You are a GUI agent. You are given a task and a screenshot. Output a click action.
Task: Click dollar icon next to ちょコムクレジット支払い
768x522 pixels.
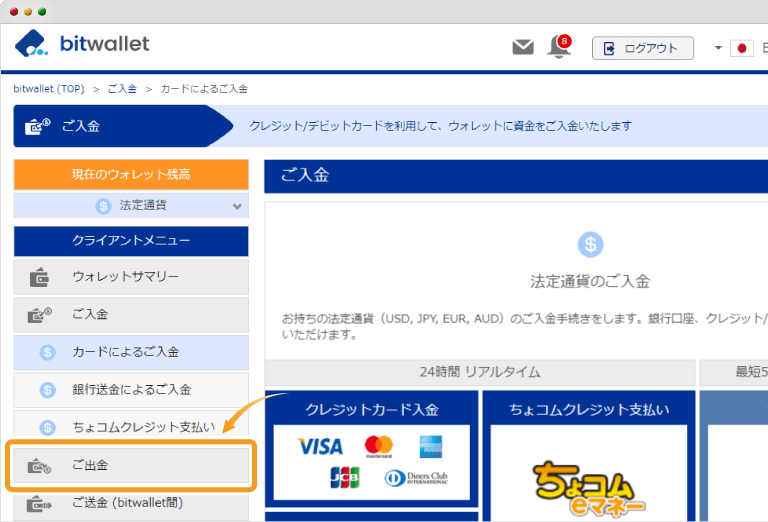pyautogui.click(x=48, y=427)
